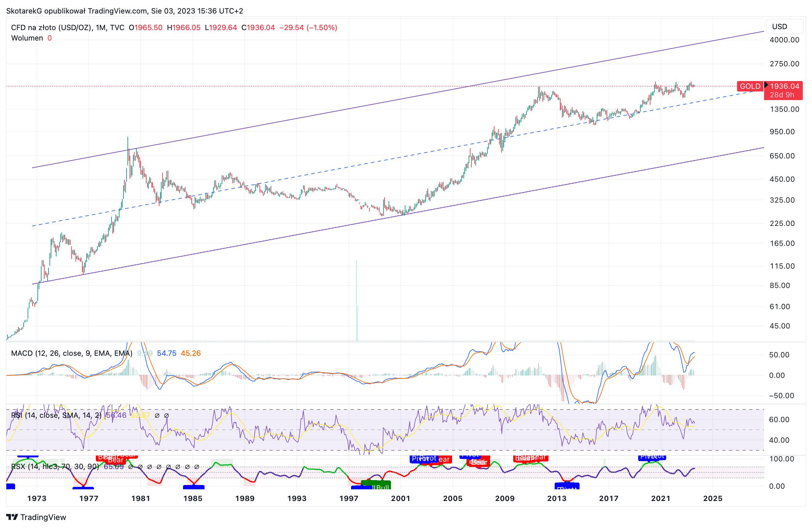
Task: Click the RSI indicator legend title
Action: (x=56, y=415)
